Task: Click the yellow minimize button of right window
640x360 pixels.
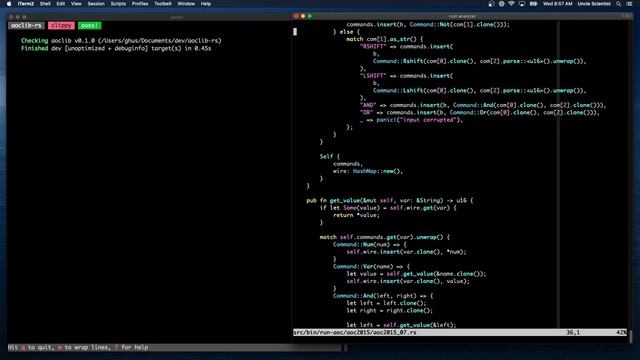Action: coord(303,16)
